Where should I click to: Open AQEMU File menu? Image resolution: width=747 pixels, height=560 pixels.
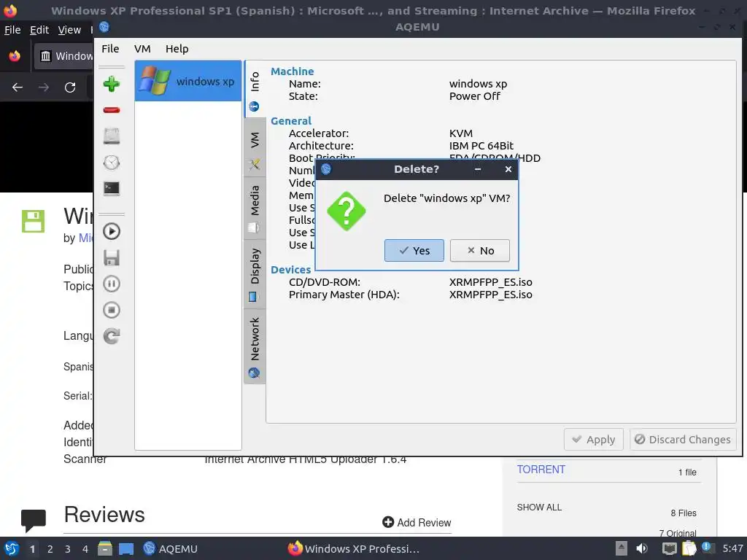(110, 49)
